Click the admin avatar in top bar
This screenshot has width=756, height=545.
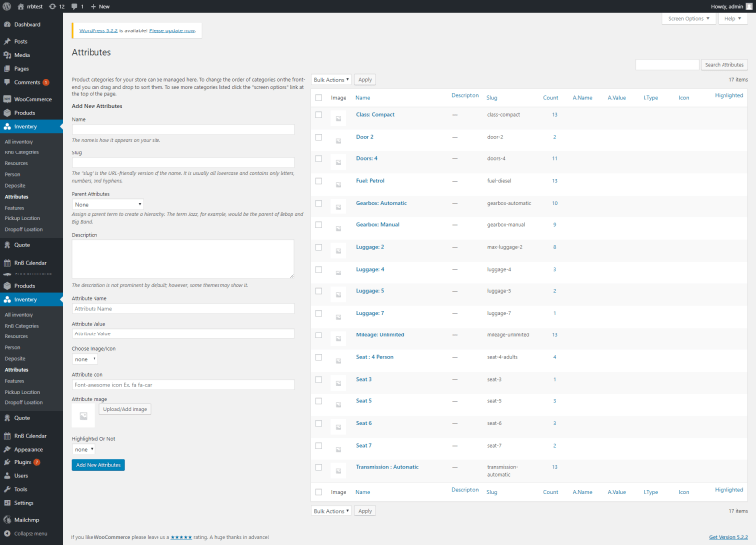point(749,6)
